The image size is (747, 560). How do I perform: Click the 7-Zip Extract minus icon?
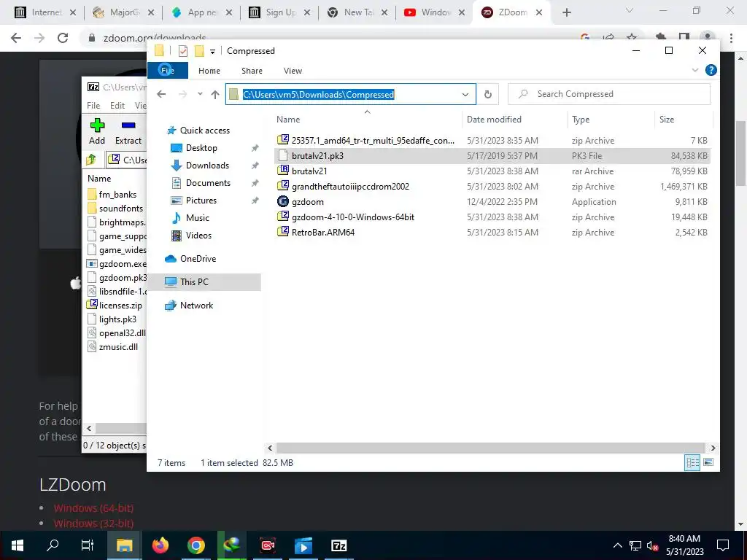pyautogui.click(x=128, y=125)
